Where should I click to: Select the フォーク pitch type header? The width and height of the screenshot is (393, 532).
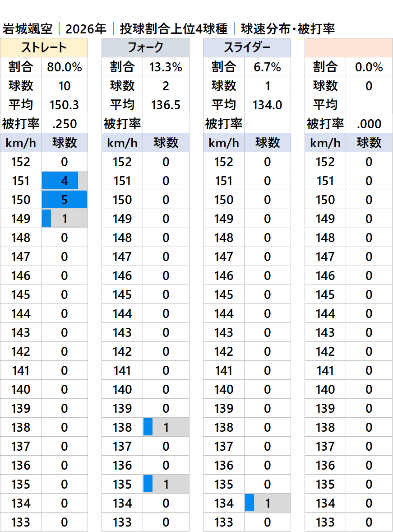click(145, 47)
